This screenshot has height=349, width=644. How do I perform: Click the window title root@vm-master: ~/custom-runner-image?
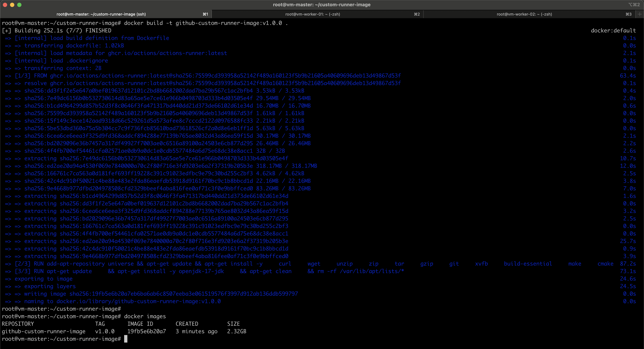[321, 4]
